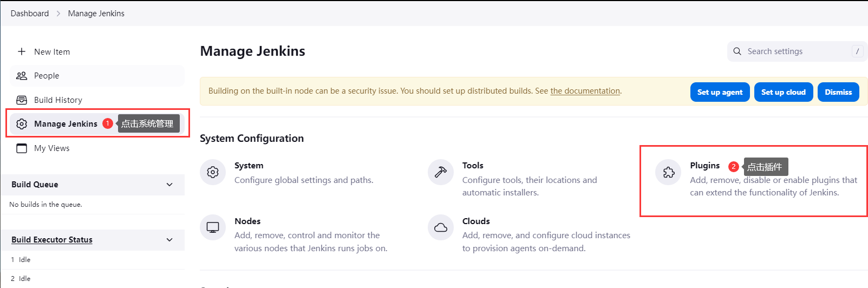Click the Set up cloud button
This screenshot has height=288, width=868.
tap(784, 92)
